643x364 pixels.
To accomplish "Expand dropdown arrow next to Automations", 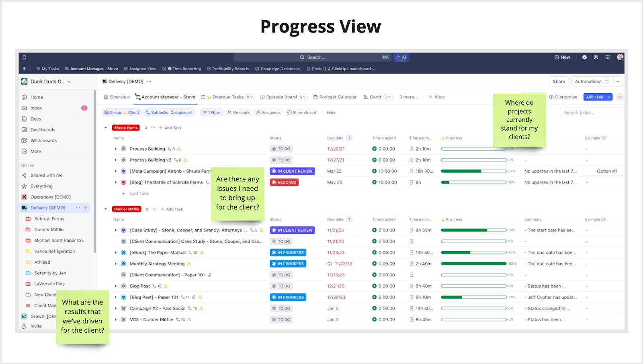I will pos(618,82).
